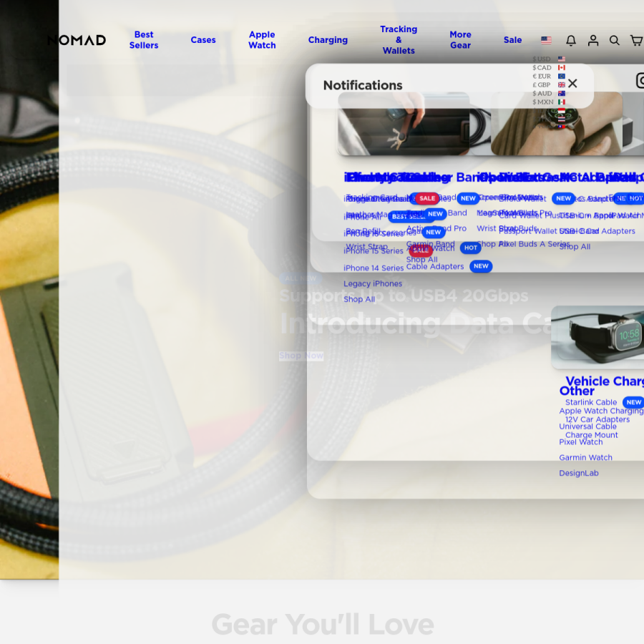Open the Pixel Buds A Series link
This screenshot has height=644, width=644.
click(x=535, y=244)
